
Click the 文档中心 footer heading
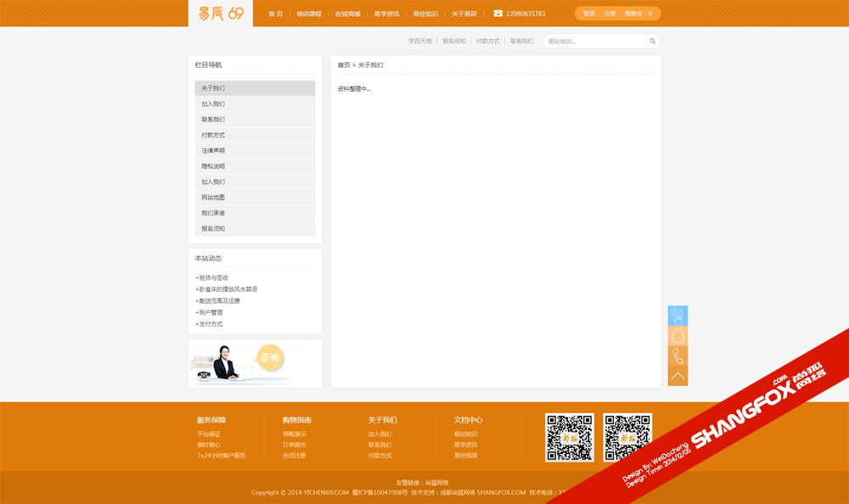(468, 420)
